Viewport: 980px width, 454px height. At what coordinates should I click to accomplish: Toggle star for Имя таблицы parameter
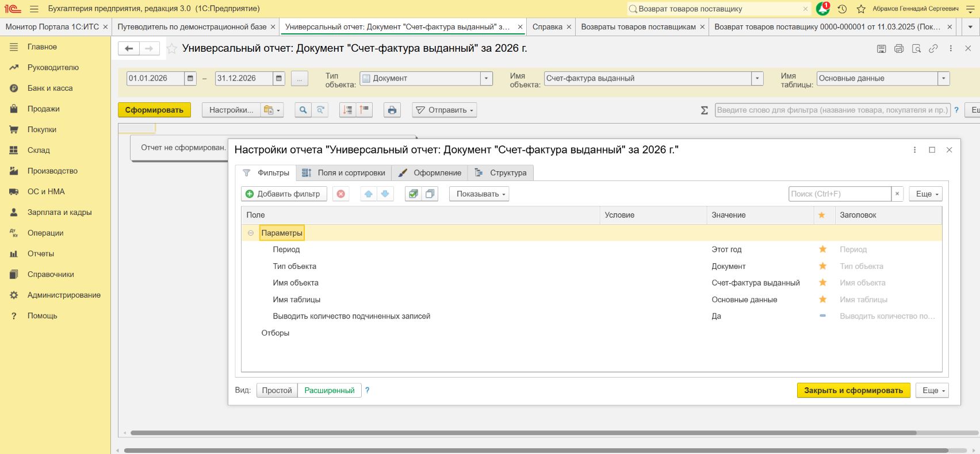[x=823, y=299]
